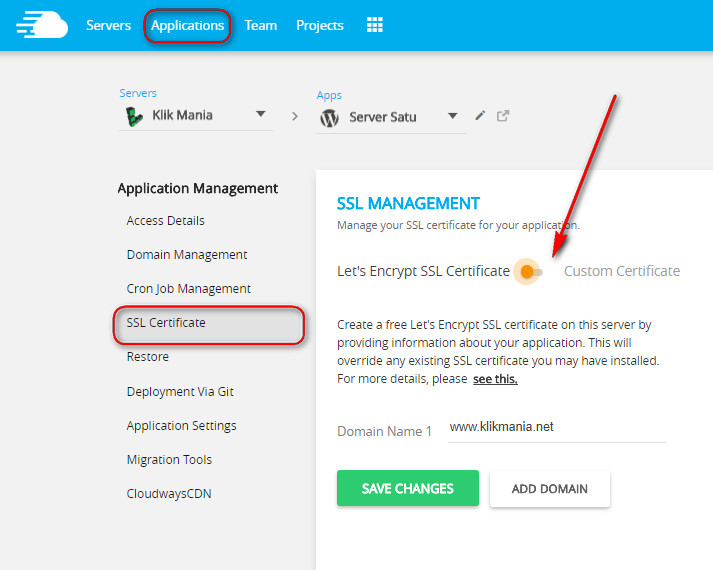Image resolution: width=713 pixels, height=570 pixels.
Task: Click the WordPress app icon
Action: coord(329,118)
